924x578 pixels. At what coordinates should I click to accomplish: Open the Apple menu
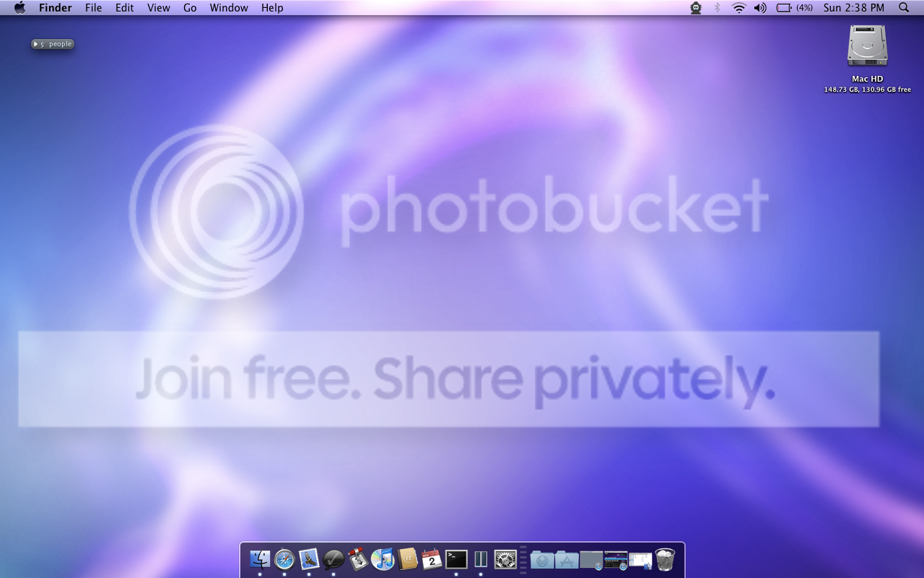[19, 8]
